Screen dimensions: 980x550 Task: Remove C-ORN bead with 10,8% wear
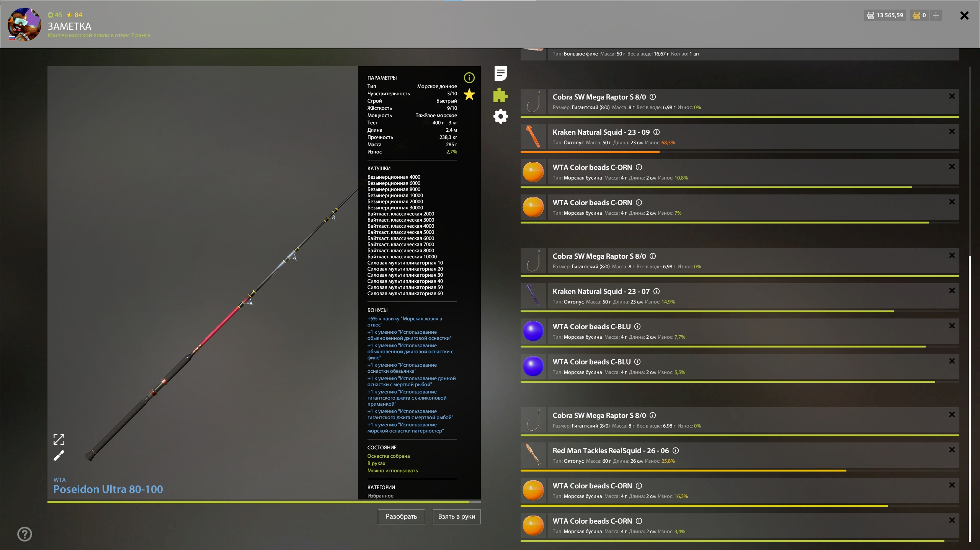coord(952,167)
